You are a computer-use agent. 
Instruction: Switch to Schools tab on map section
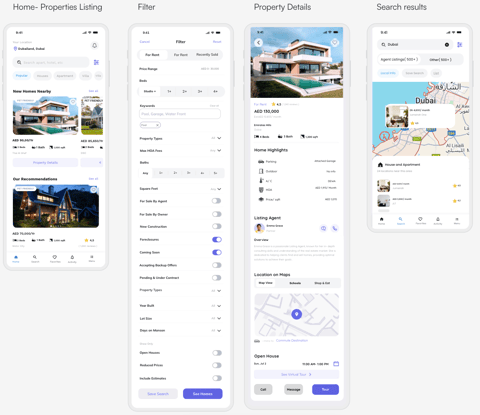pyautogui.click(x=295, y=283)
